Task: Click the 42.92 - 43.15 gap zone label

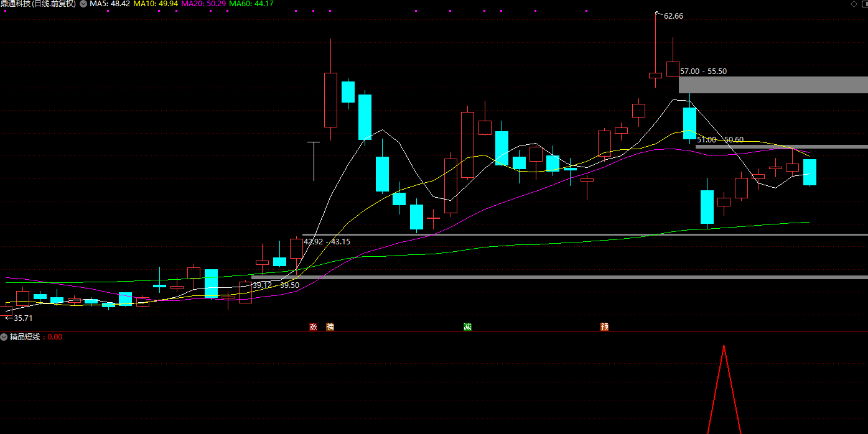Action: click(327, 242)
